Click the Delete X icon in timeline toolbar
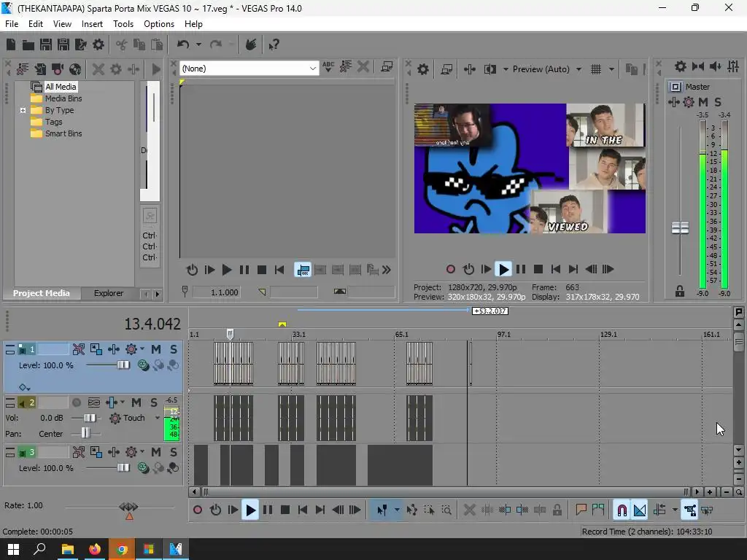The width and height of the screenshot is (747, 560). coord(469,510)
